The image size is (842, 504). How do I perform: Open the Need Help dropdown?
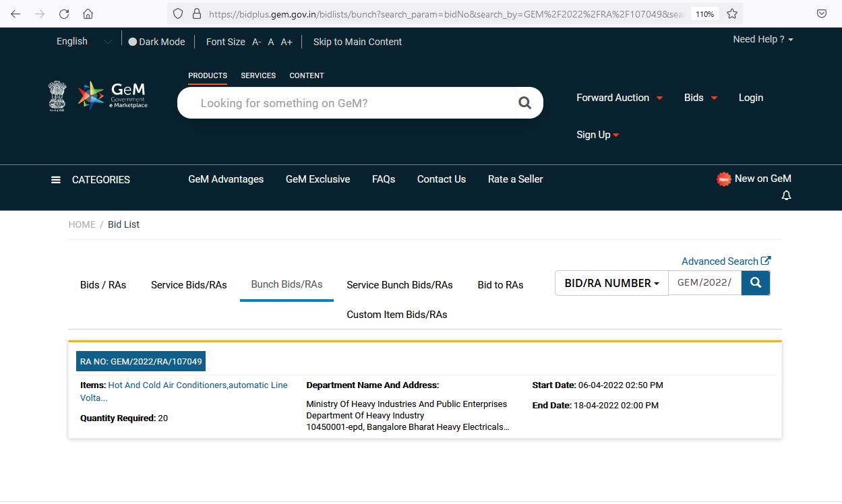[x=763, y=39]
